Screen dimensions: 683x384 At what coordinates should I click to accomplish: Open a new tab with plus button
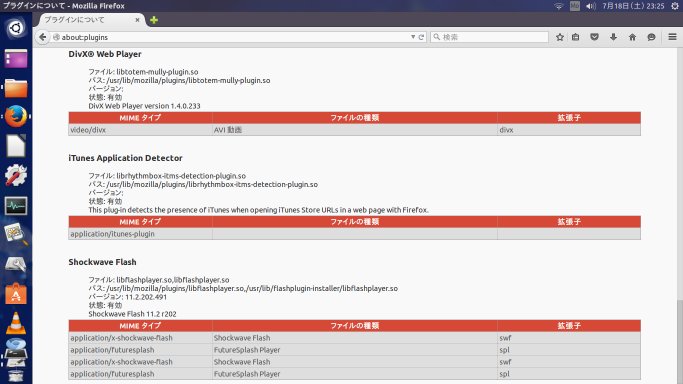point(154,20)
